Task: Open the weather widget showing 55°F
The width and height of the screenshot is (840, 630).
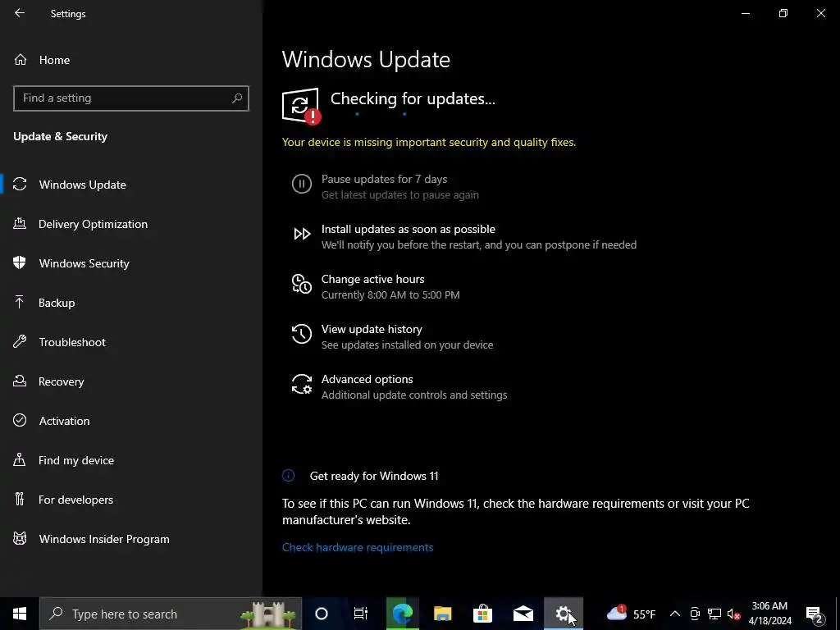Action: 631,614
